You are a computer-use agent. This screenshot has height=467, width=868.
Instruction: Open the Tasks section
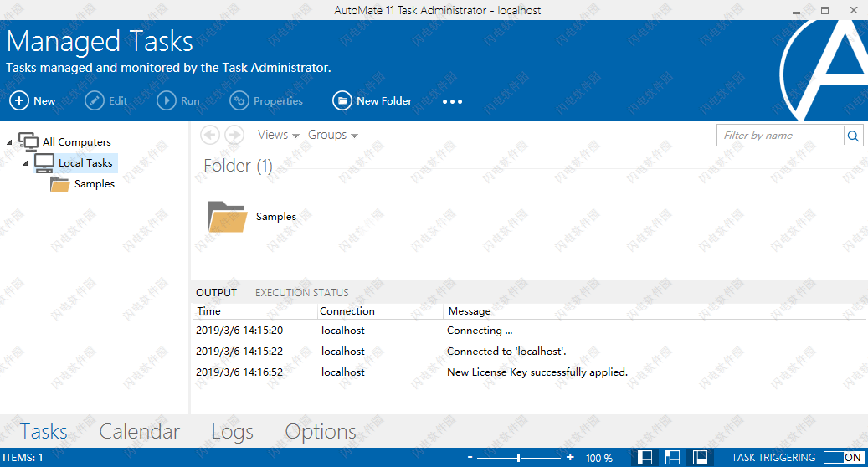44,432
